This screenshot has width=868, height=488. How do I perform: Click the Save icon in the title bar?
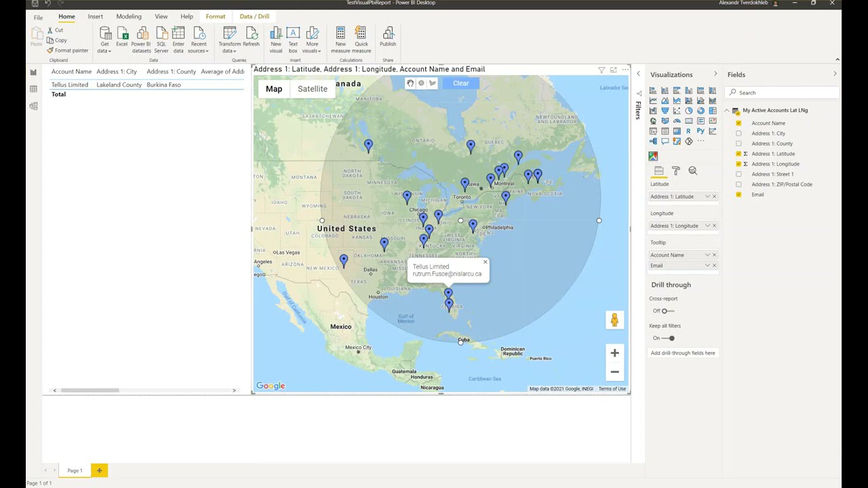(35, 3)
